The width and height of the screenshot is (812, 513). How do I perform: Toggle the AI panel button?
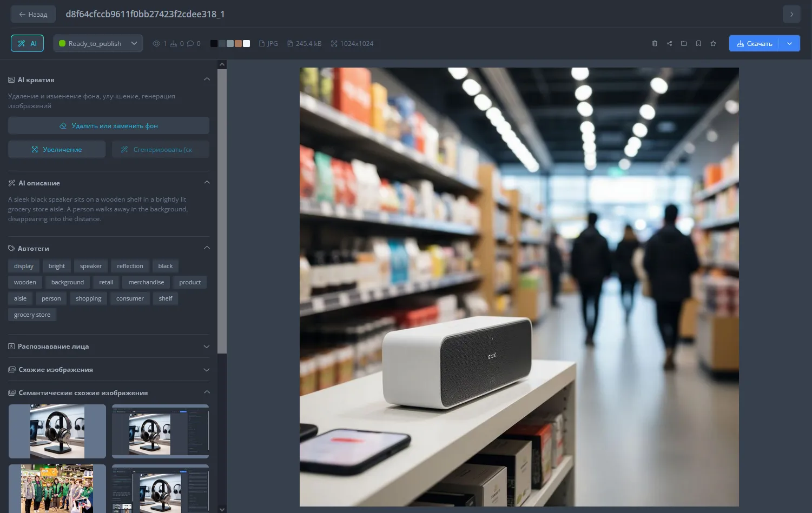(27, 44)
